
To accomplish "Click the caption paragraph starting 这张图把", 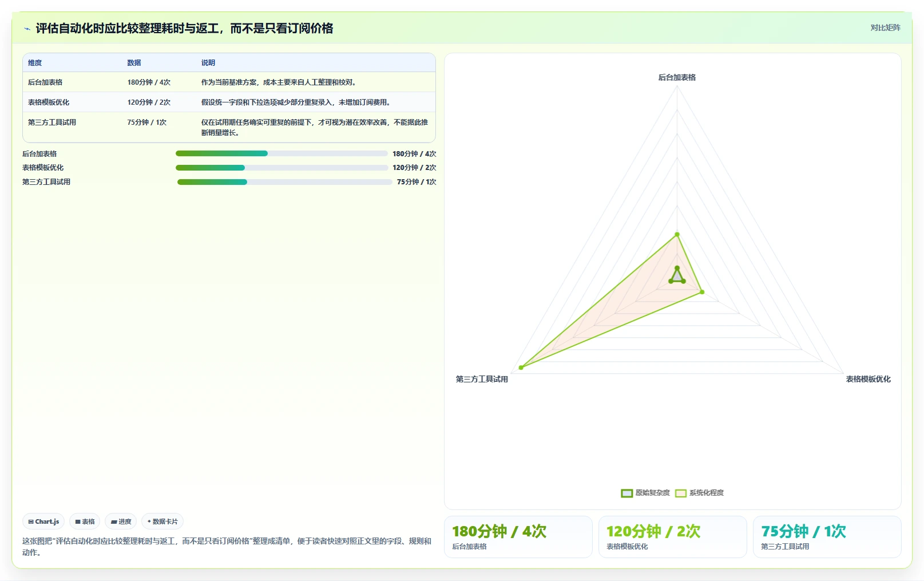I will pos(227,547).
